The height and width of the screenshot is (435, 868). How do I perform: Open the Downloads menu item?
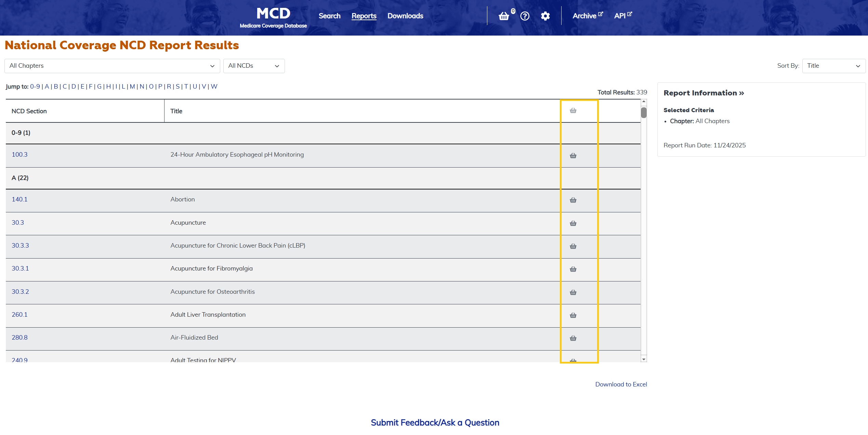[405, 16]
